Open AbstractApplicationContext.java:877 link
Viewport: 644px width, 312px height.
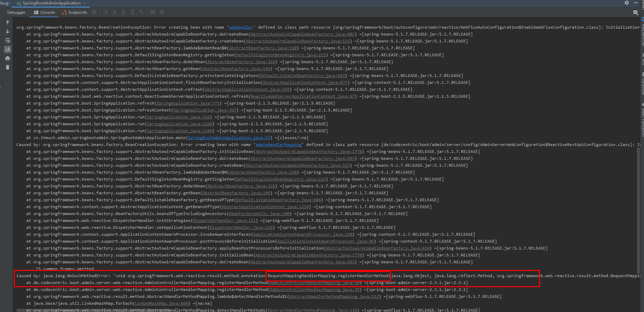[305, 82]
